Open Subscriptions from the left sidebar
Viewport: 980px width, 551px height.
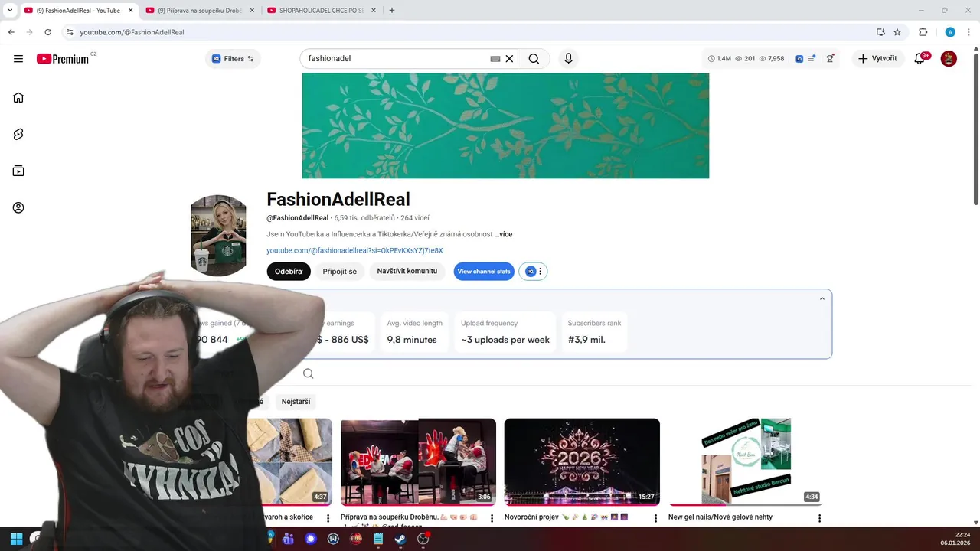pyautogui.click(x=18, y=171)
